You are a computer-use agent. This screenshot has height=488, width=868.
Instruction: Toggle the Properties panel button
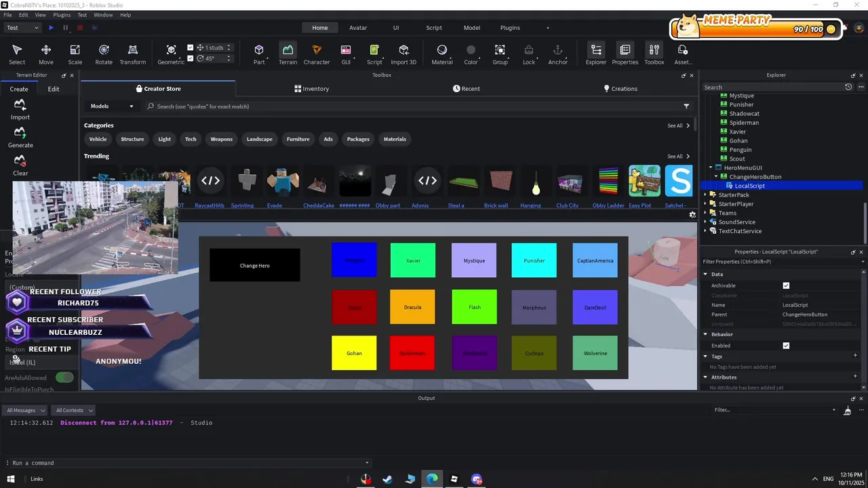[625, 54]
